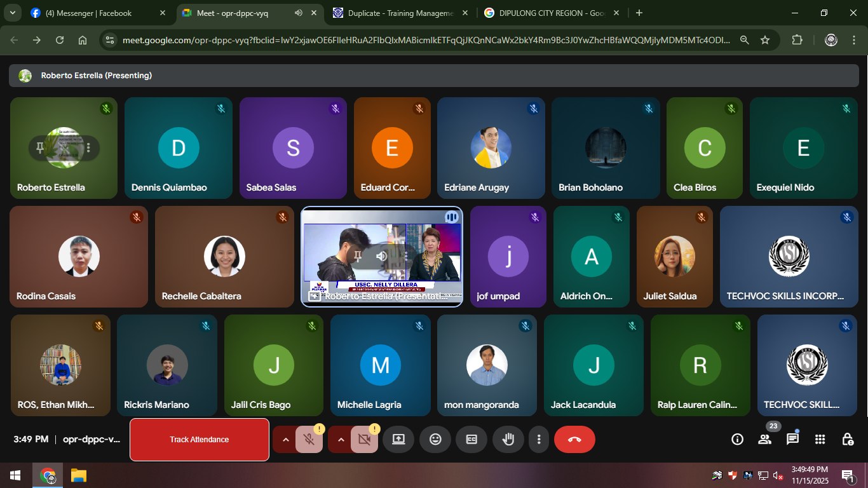Viewport: 868px width, 488px height.
Task: Pin the presentation tile with pin icon
Action: (358, 256)
